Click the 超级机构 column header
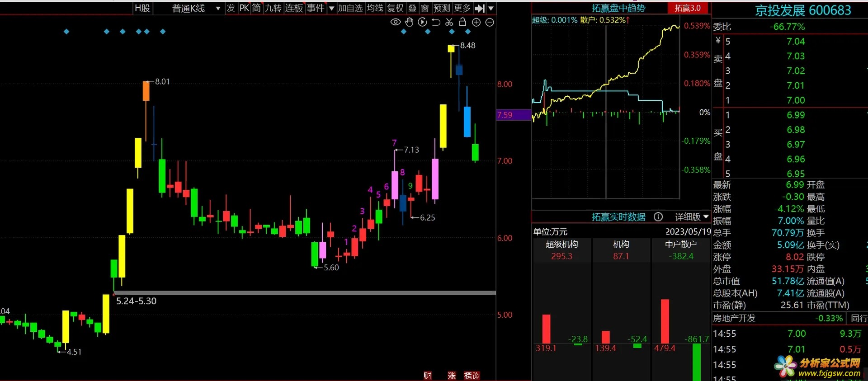Image resolution: width=868 pixels, height=381 pixels. click(561, 244)
